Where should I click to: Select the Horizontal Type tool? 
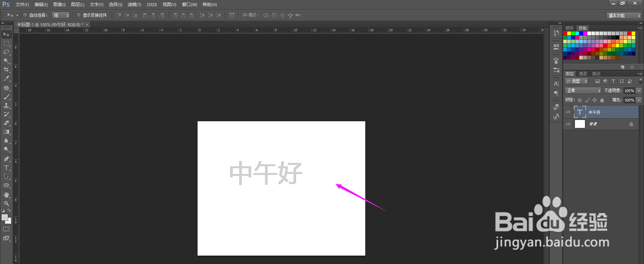tap(6, 168)
